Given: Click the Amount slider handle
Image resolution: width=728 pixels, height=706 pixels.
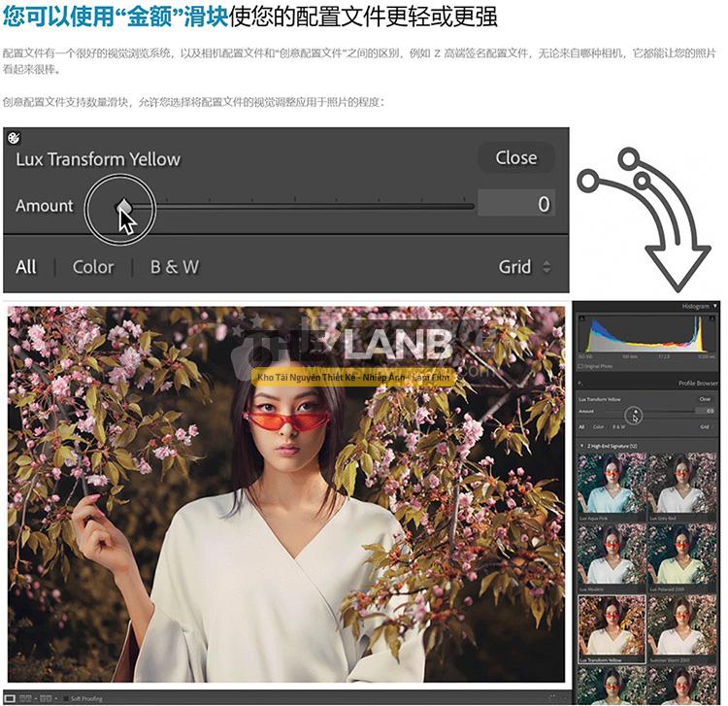Looking at the screenshot, I should coord(123,206).
